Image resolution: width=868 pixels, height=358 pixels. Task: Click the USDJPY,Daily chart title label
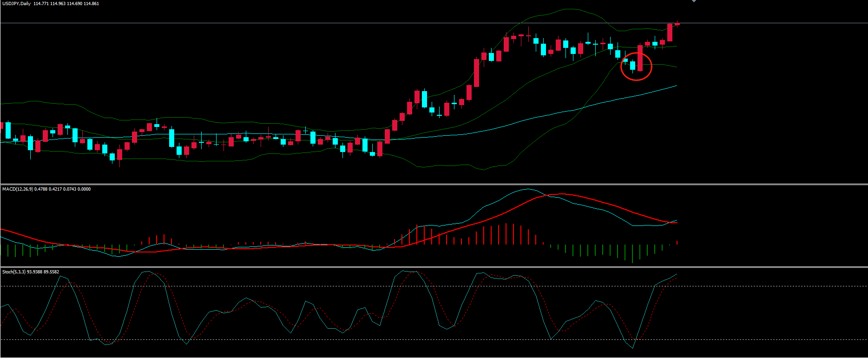17,4
